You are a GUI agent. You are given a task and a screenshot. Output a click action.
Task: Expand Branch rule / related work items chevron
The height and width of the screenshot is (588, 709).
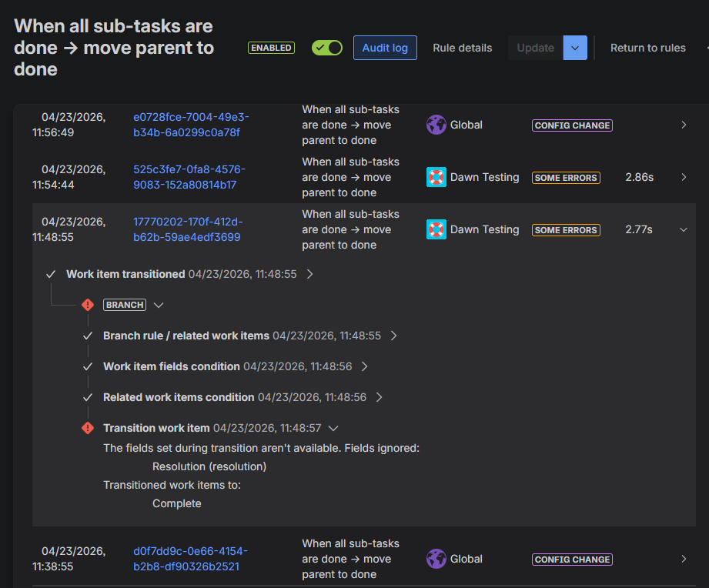pyautogui.click(x=394, y=336)
